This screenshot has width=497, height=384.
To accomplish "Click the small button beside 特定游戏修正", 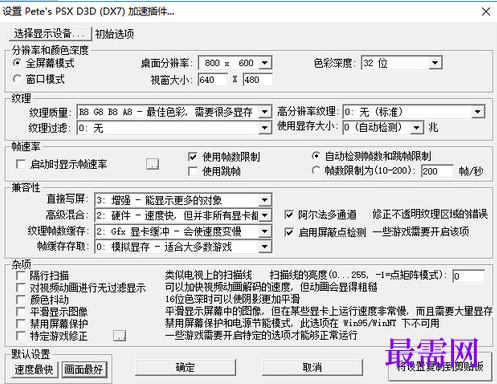I will point(119,336).
